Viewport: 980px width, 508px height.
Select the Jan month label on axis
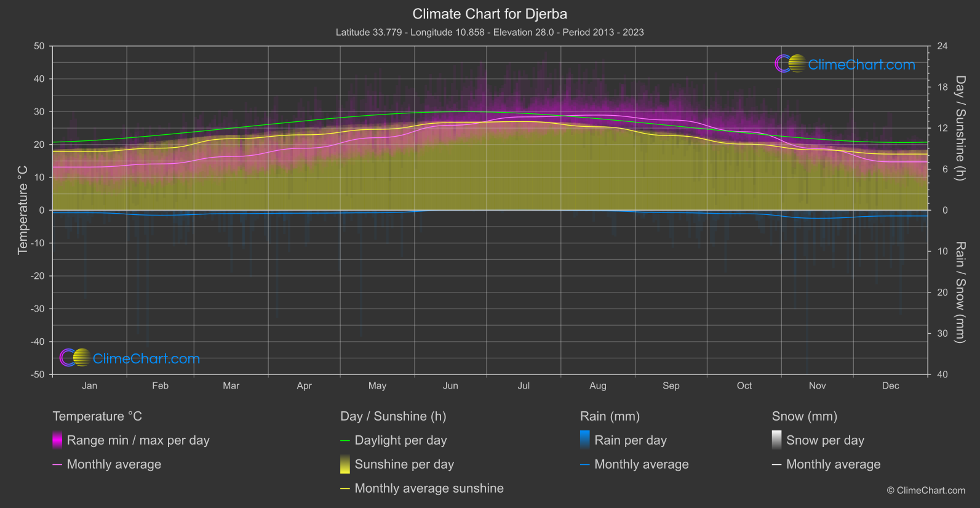[x=90, y=385]
